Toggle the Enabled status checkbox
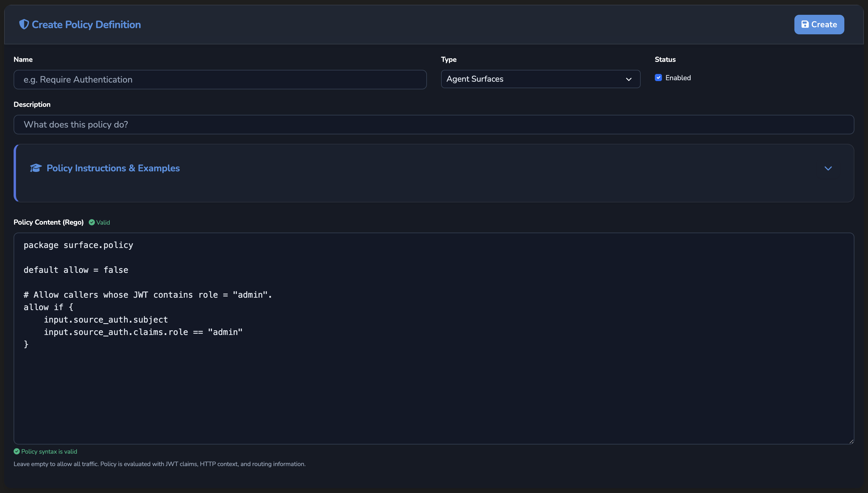The image size is (868, 493). point(658,78)
